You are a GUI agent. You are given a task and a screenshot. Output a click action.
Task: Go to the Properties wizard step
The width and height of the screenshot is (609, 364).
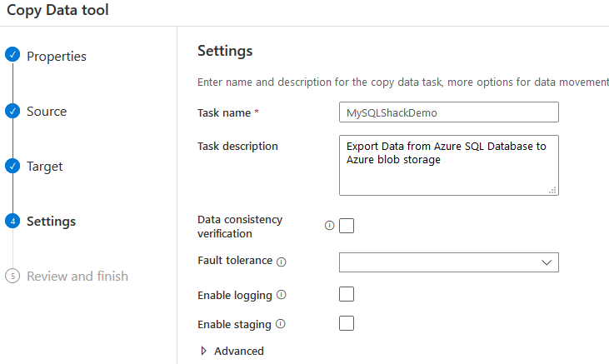tap(57, 57)
